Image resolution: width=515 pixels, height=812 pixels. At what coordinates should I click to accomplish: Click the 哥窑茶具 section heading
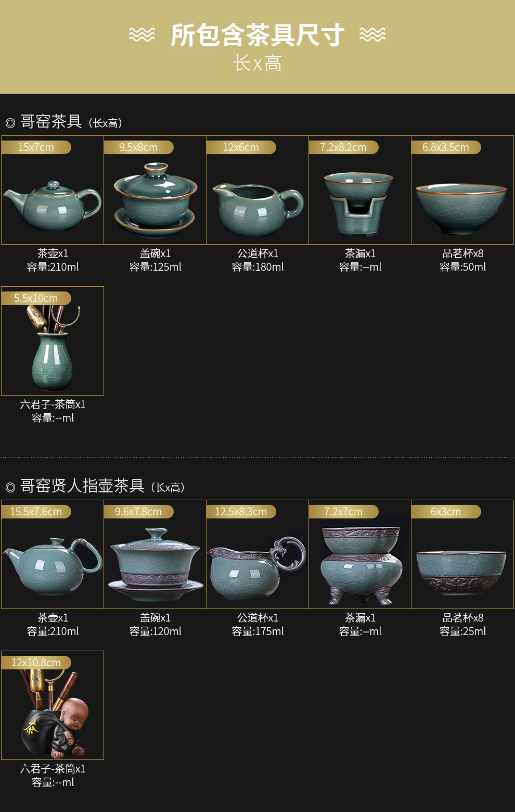(51, 121)
